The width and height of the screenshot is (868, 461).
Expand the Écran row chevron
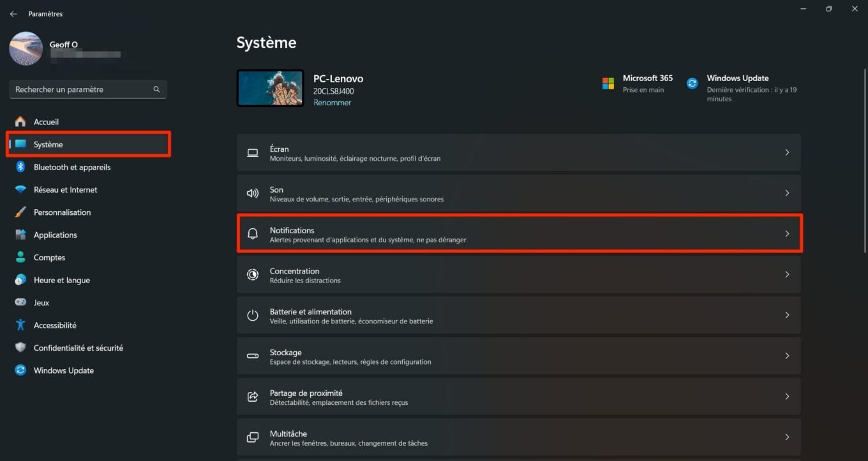coord(787,152)
